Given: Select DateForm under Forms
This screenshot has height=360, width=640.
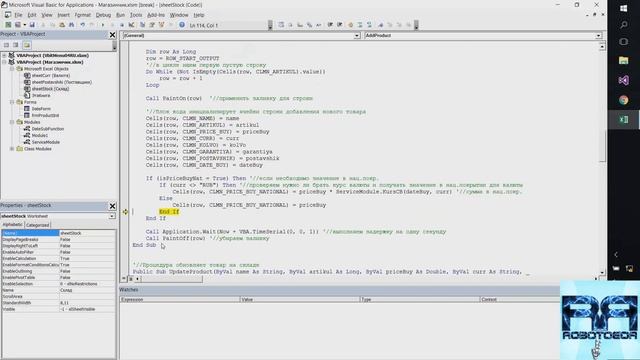Looking at the screenshot, I should pyautogui.click(x=41, y=109).
